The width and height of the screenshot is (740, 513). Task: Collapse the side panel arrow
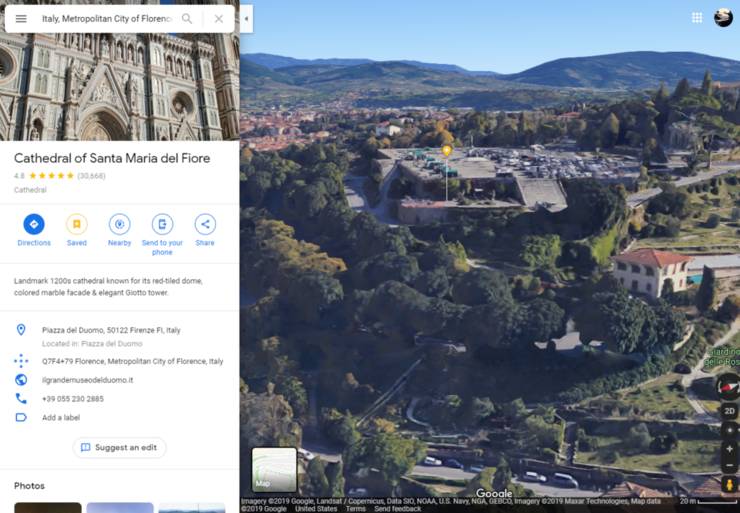(x=246, y=18)
